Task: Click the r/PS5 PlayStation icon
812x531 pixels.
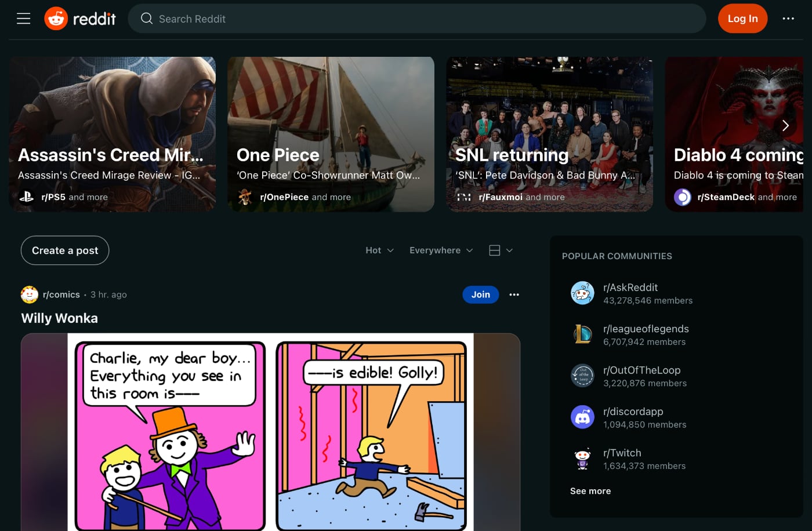Action: click(27, 197)
